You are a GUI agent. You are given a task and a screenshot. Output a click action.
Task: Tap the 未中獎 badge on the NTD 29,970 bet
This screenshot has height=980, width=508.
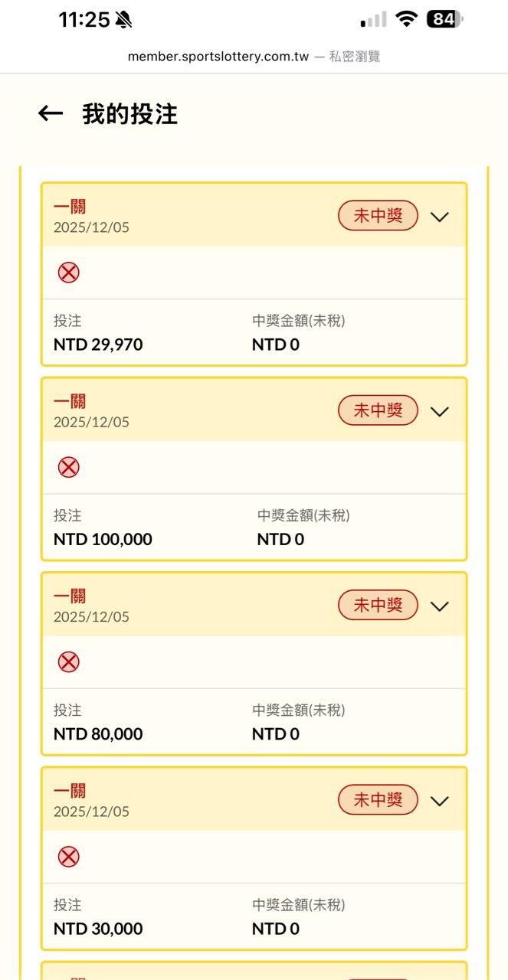coord(378,216)
